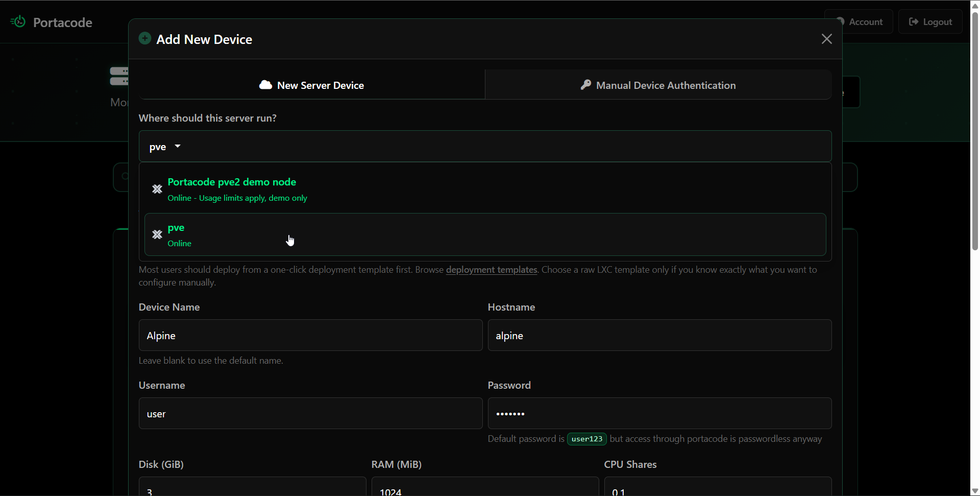Click the node icon beside Portacode pve2 demo node
The image size is (980, 496).
pos(157,189)
